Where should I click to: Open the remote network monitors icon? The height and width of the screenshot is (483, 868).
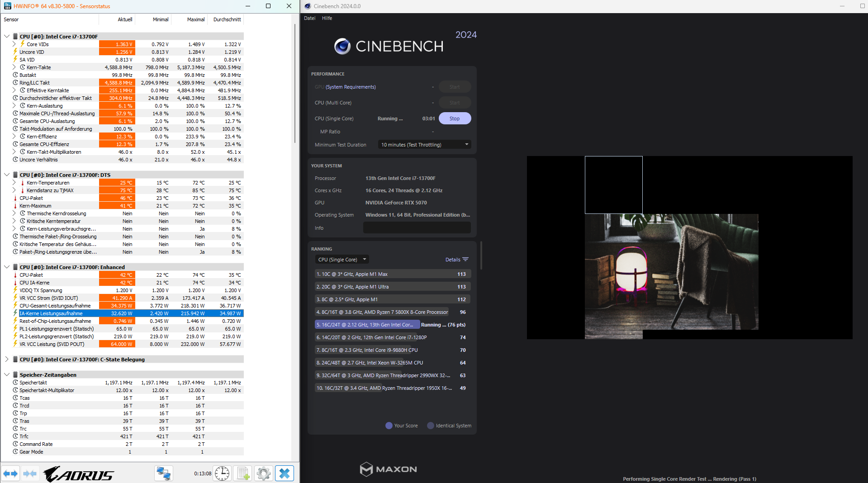pos(163,474)
